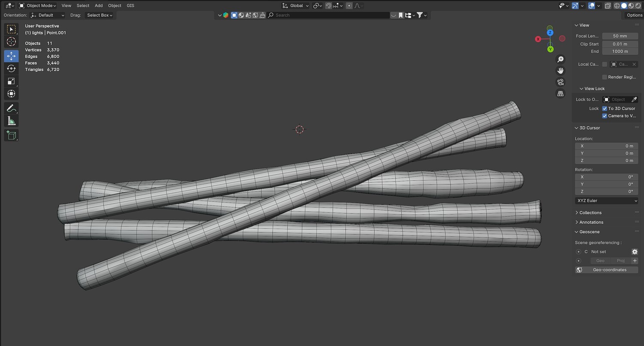Open the GIS menu
Image resolution: width=644 pixels, height=346 pixels.
131,6
